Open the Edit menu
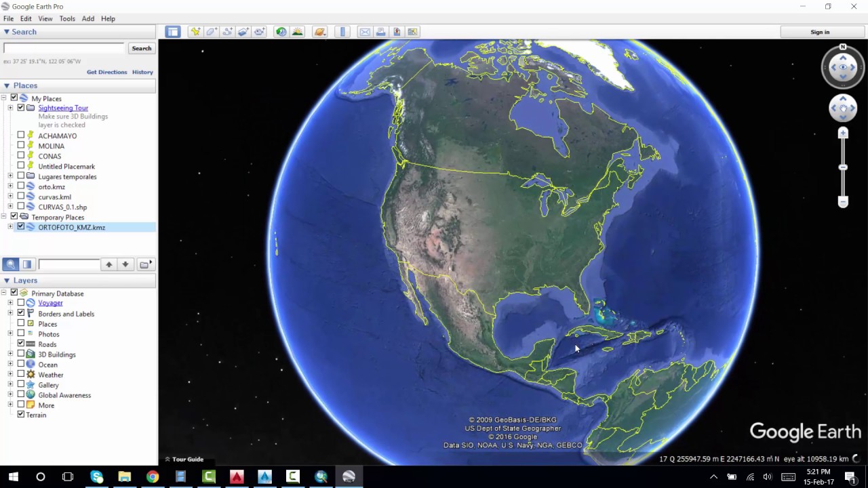Viewport: 868px width, 488px height. pos(26,18)
